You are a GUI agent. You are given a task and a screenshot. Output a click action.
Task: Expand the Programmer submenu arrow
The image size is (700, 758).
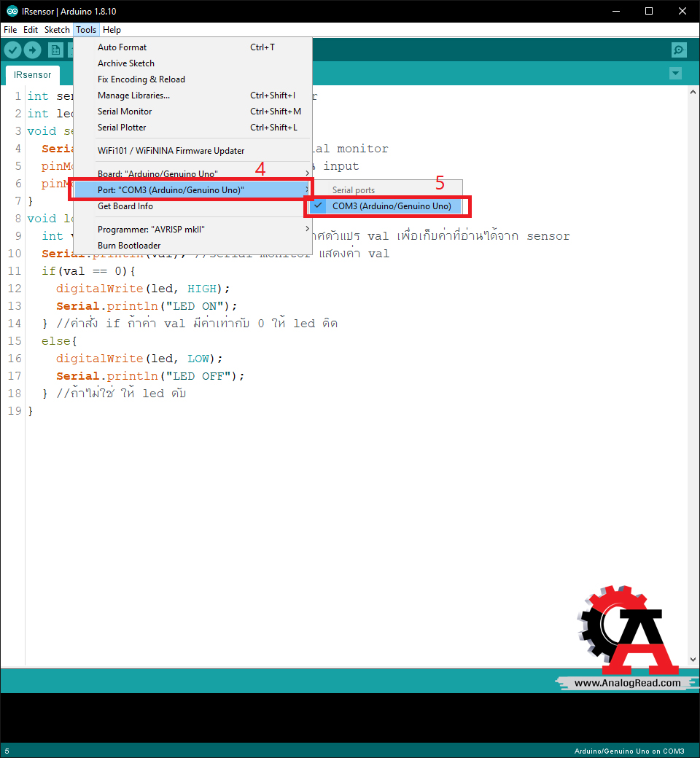tap(307, 229)
